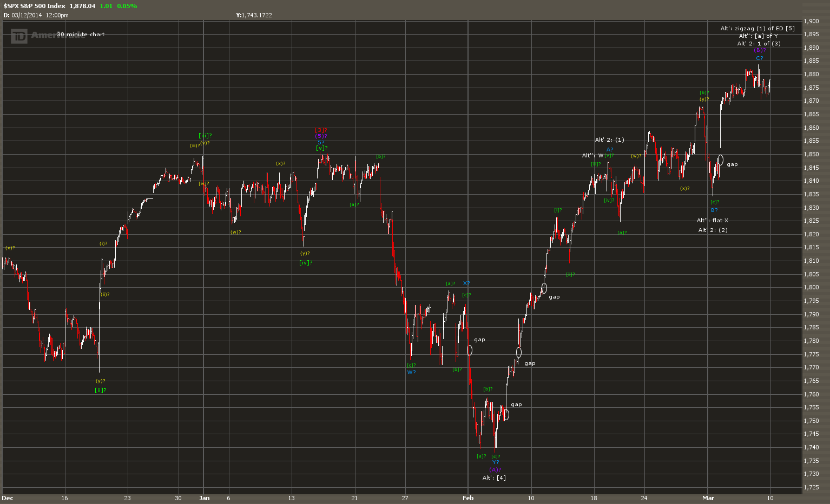The height and width of the screenshot is (504, 830).
Task: Select the Alt': [4] wave annotation
Action: pyautogui.click(x=494, y=478)
